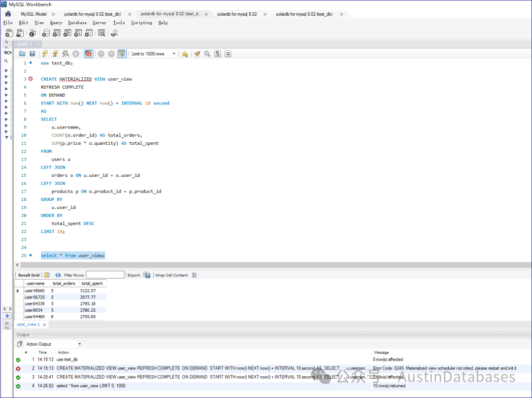Open the Tools menu
The image size is (532, 398).
tap(119, 23)
